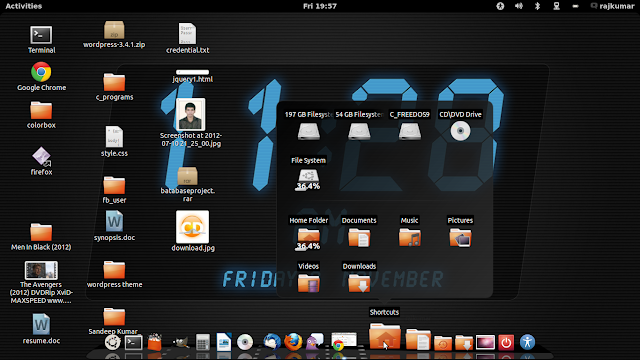
Task: Open the Videos shortcut folder
Action: point(308,283)
